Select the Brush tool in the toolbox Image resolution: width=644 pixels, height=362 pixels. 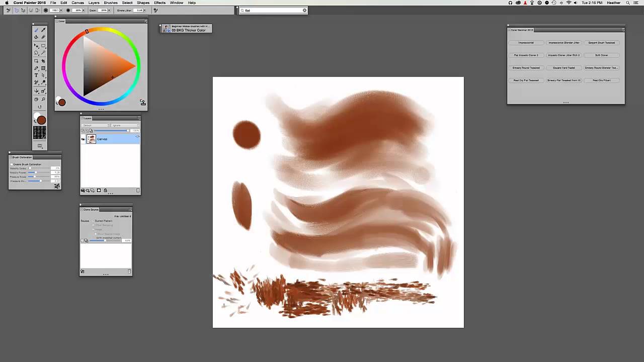(36, 30)
